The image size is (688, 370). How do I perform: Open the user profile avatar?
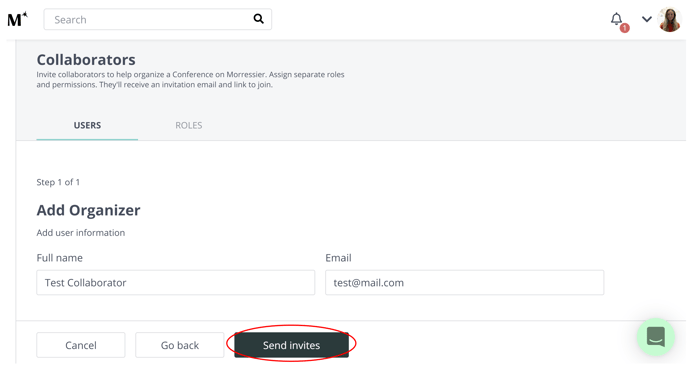click(670, 20)
